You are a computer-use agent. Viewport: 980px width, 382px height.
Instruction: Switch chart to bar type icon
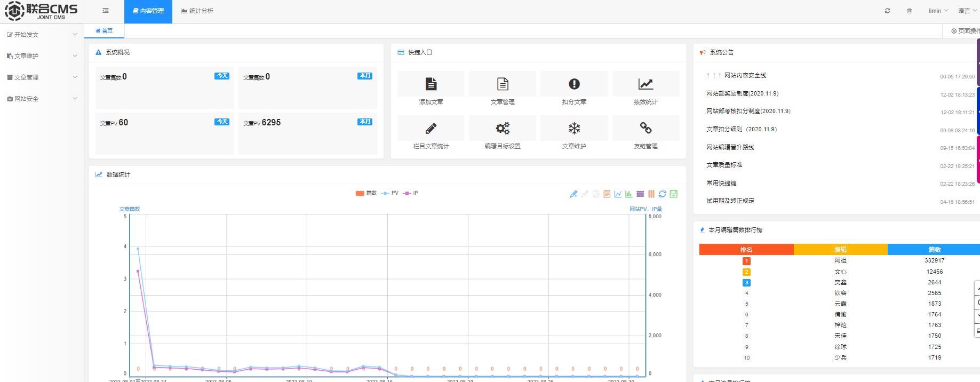(629, 194)
